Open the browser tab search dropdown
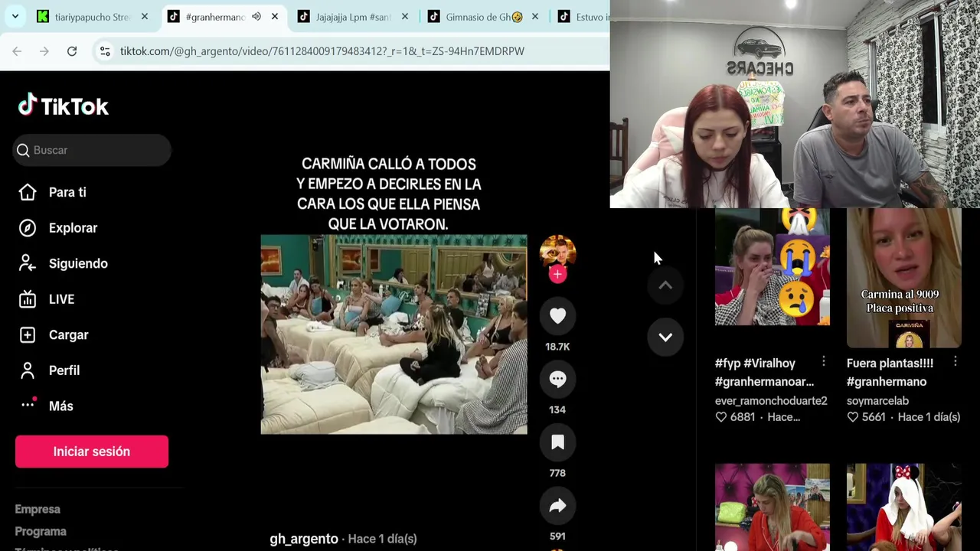Screen dimensions: 980x551 click(x=15, y=16)
